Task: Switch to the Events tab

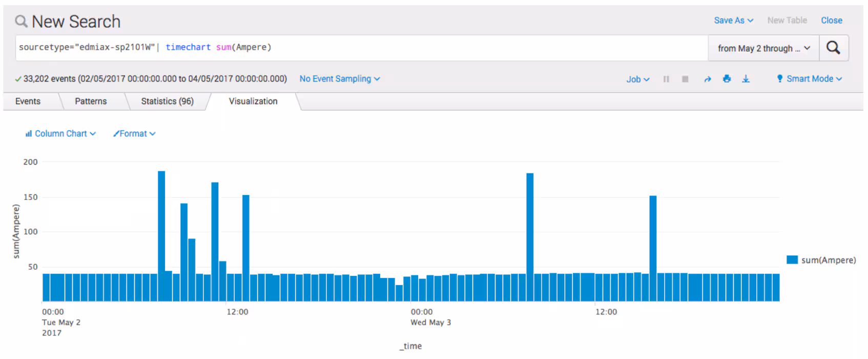Action: click(28, 102)
